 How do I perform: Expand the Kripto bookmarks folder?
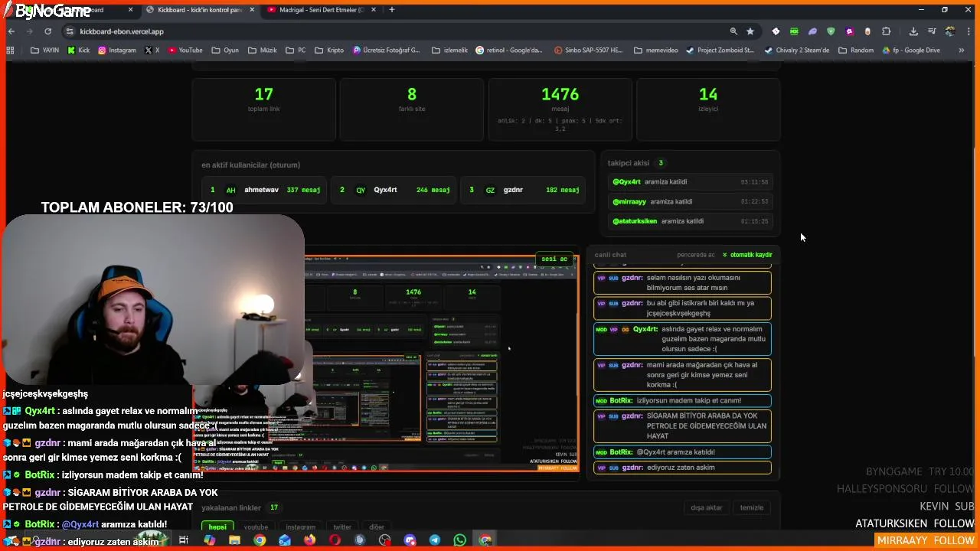point(329,51)
